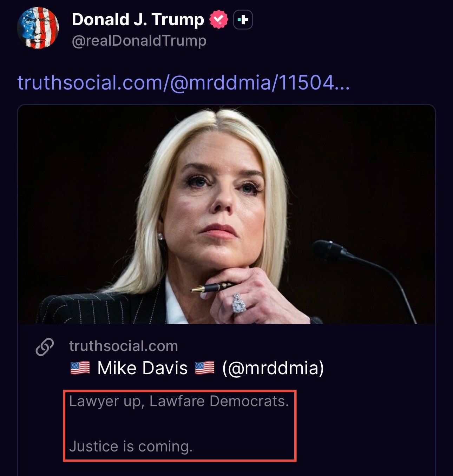Click the red highlight box's bottom border

click(x=180, y=460)
